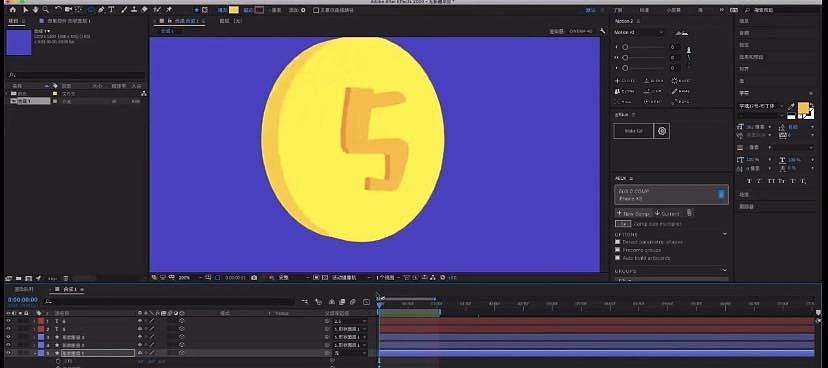Open the Motion v2 dropdown
This screenshot has height=368, width=828.
(x=638, y=33)
